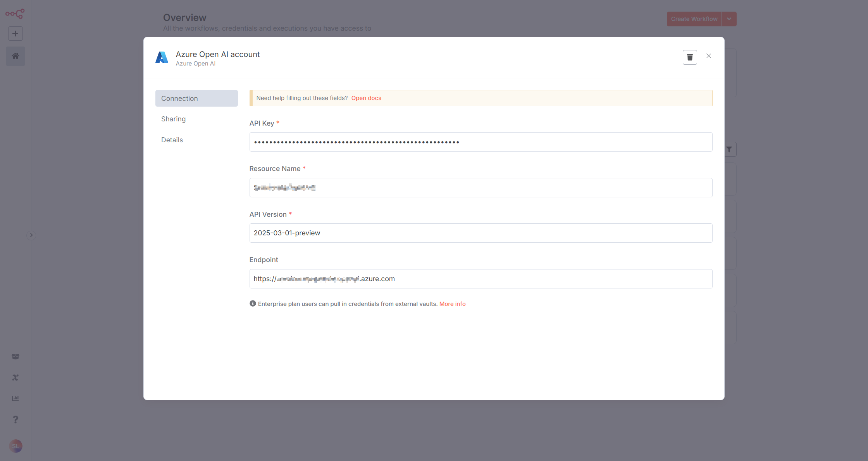Viewport: 868px width, 461px height.
Task: Click the dialog title Azure Open AI account
Action: (x=218, y=54)
